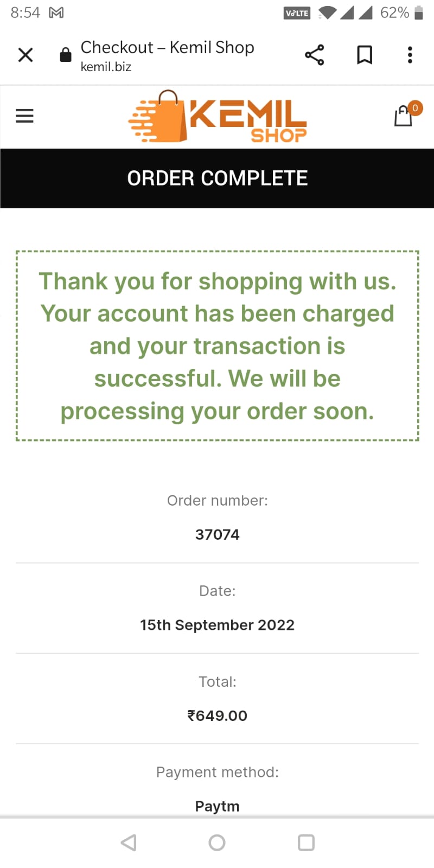Tap the kemil.biz URL text

[x=106, y=67]
